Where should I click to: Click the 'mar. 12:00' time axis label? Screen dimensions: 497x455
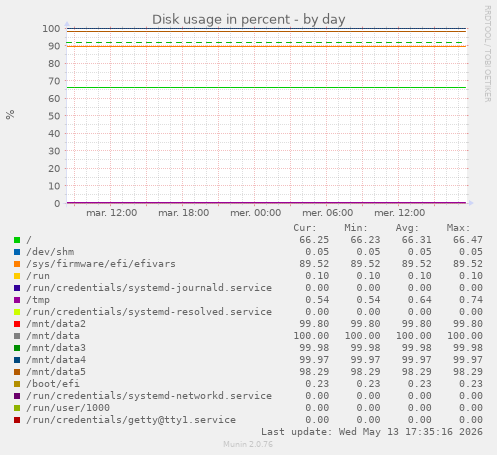(x=112, y=213)
